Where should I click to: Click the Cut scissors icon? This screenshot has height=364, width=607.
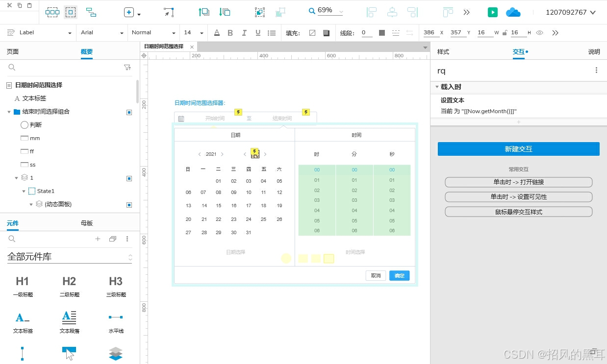click(10, 5)
